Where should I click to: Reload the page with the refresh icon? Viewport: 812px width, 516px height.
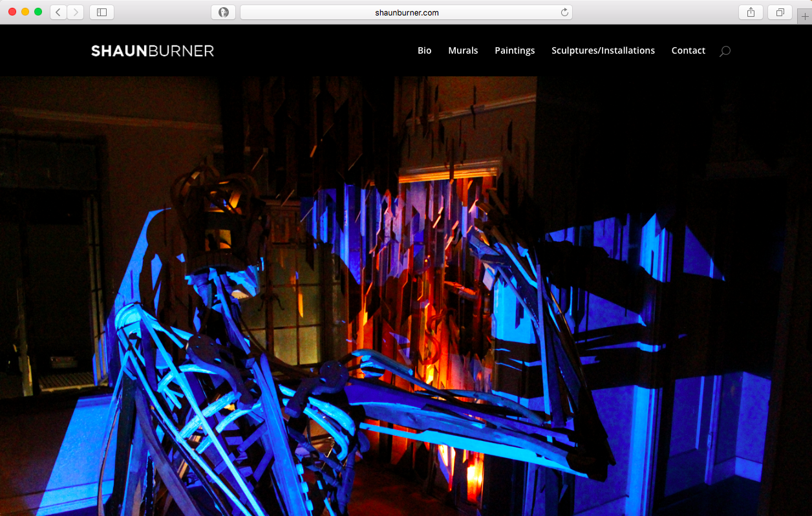(564, 12)
